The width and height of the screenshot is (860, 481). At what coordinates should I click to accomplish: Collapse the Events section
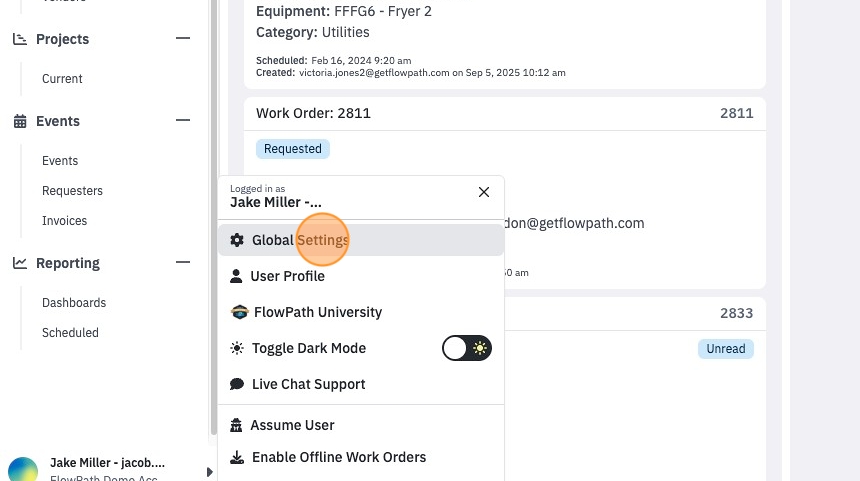[183, 120]
